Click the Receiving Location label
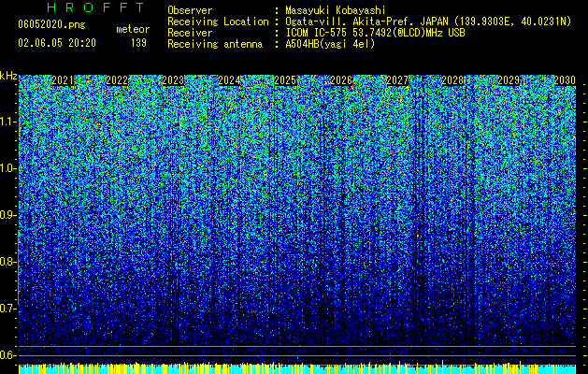 [218, 22]
